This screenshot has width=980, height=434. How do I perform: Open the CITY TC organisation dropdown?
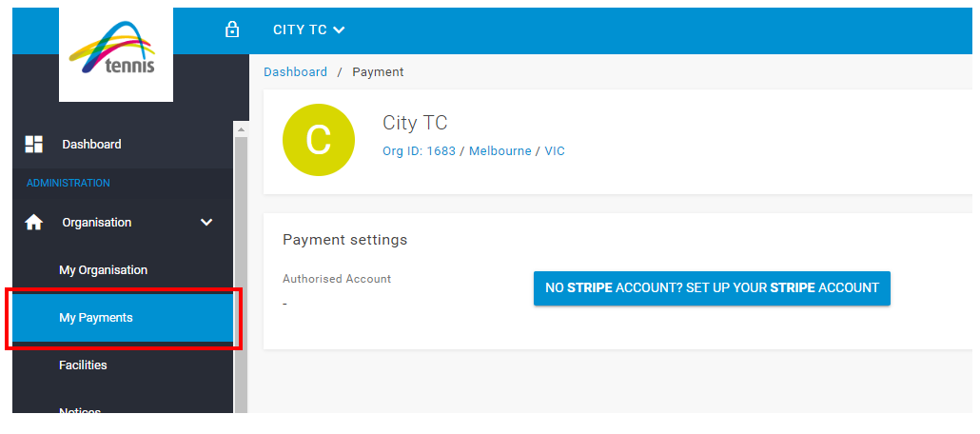click(309, 30)
